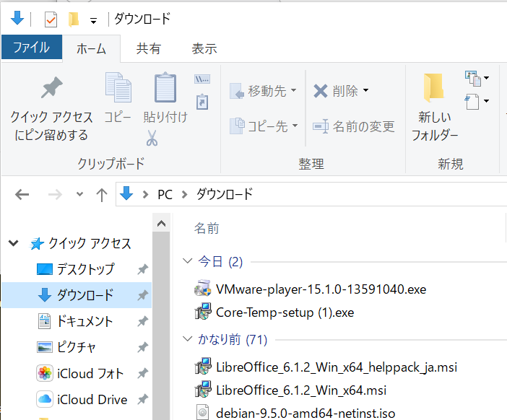Switch to the 表示 ribbon tab
Image resolution: width=507 pixels, height=420 pixels.
[x=204, y=49]
